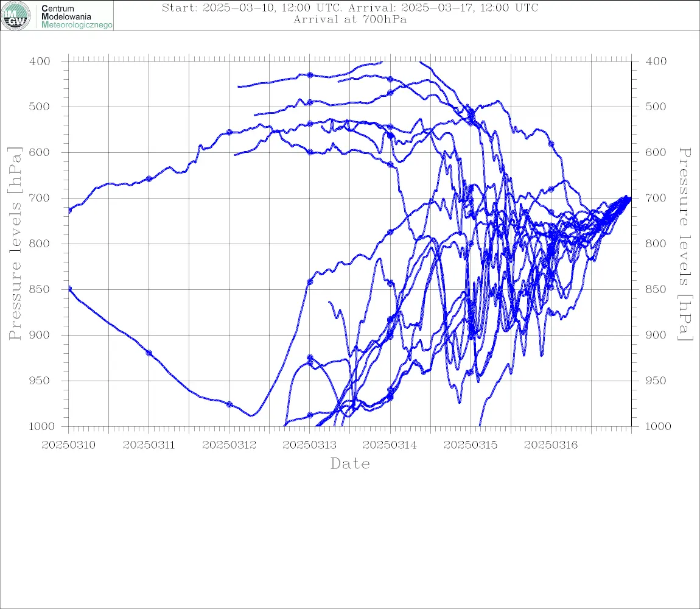
Task: Click the 'Date' x-axis title
Action: pyautogui.click(x=350, y=464)
